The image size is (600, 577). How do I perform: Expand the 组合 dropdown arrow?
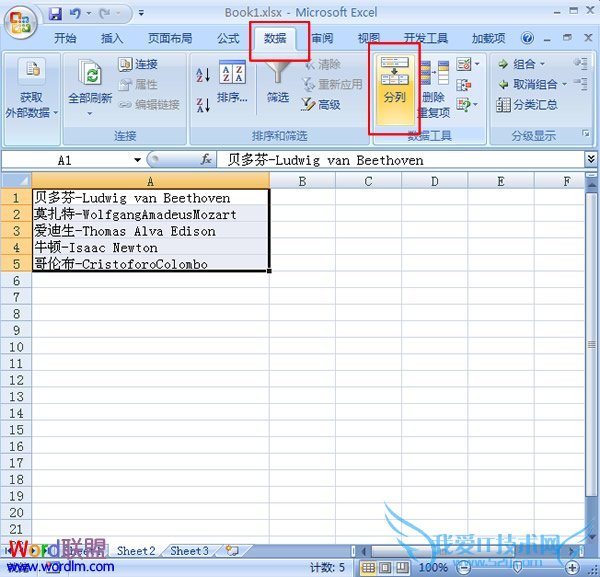[542, 64]
